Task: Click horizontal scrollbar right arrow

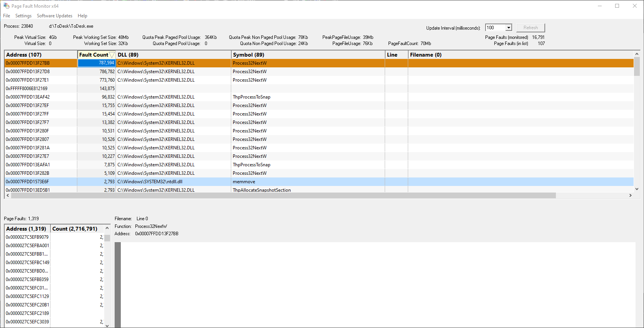Action: tap(630, 196)
